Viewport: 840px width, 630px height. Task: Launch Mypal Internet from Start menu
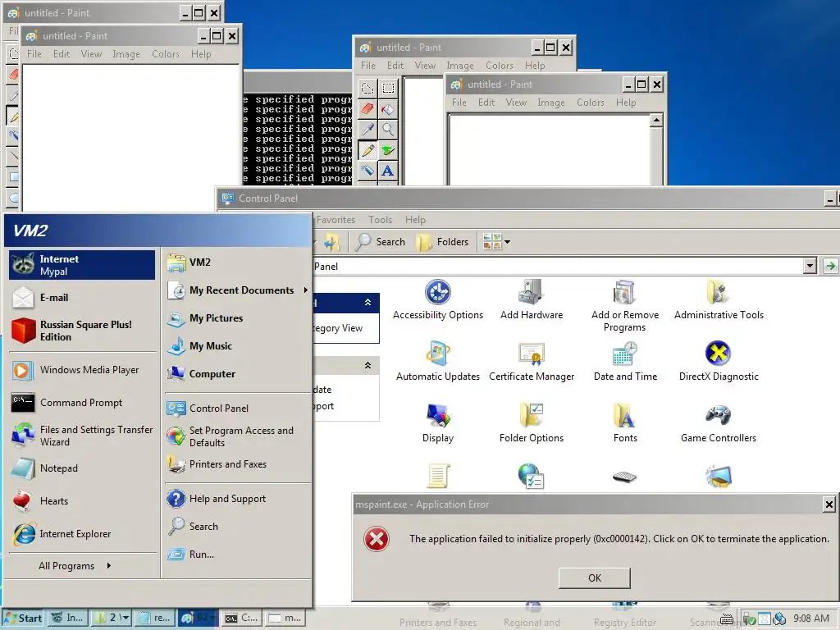[x=82, y=265]
